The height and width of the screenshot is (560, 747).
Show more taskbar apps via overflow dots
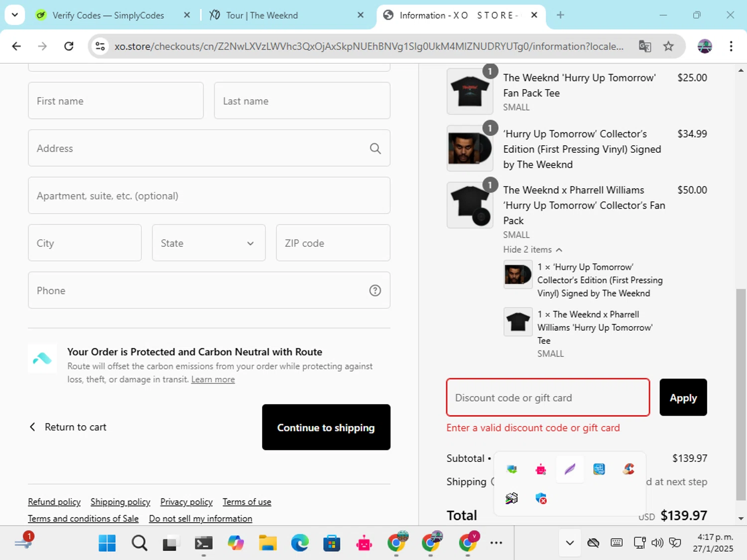pyautogui.click(x=496, y=543)
